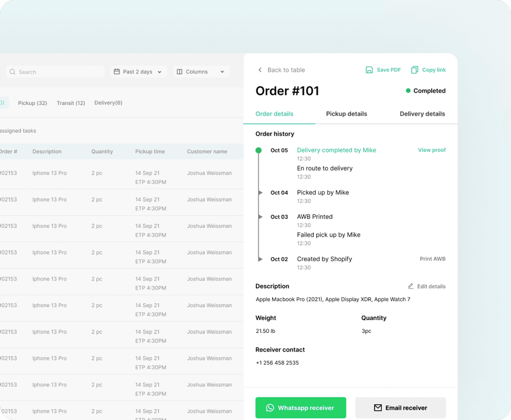
Task: Click the Copy link duplicate icon
Action: coord(414,70)
